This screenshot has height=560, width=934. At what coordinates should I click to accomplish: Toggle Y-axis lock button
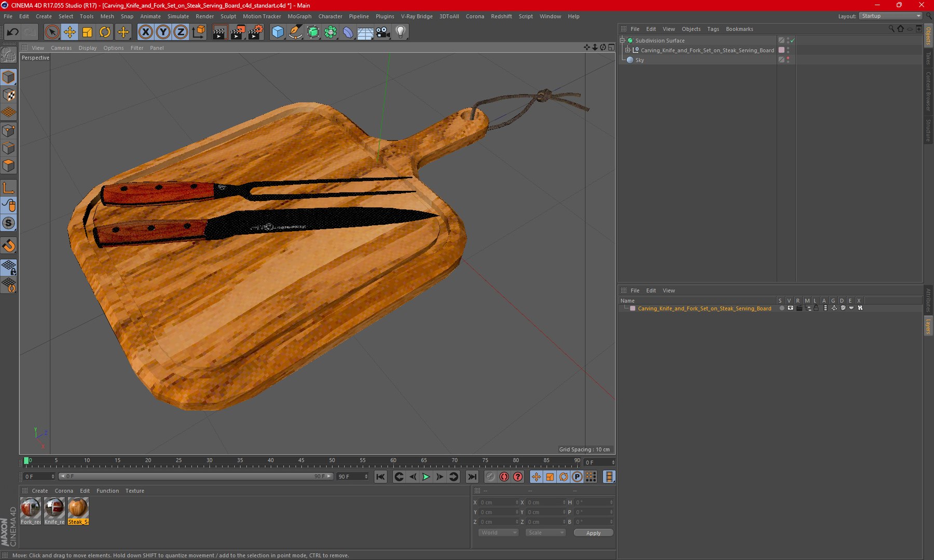[163, 32]
